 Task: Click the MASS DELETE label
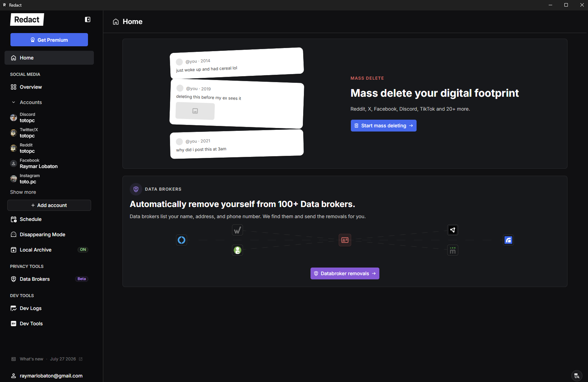[x=367, y=78]
